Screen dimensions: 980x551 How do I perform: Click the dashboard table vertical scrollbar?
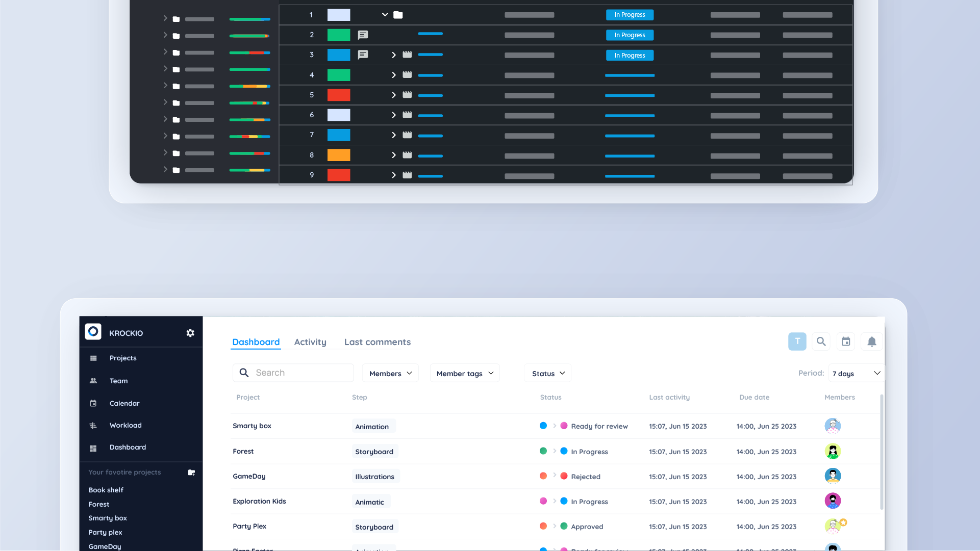881,452
